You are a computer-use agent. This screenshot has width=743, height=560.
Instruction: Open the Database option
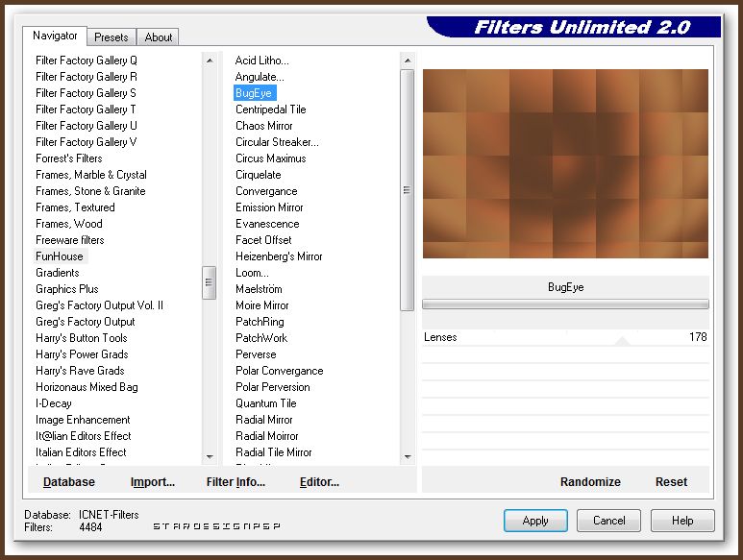pos(69,482)
